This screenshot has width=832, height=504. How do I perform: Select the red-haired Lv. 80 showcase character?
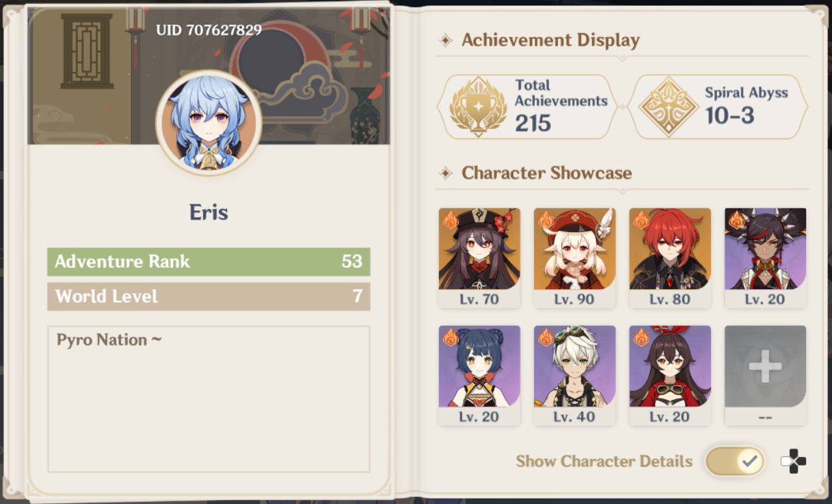click(x=670, y=258)
